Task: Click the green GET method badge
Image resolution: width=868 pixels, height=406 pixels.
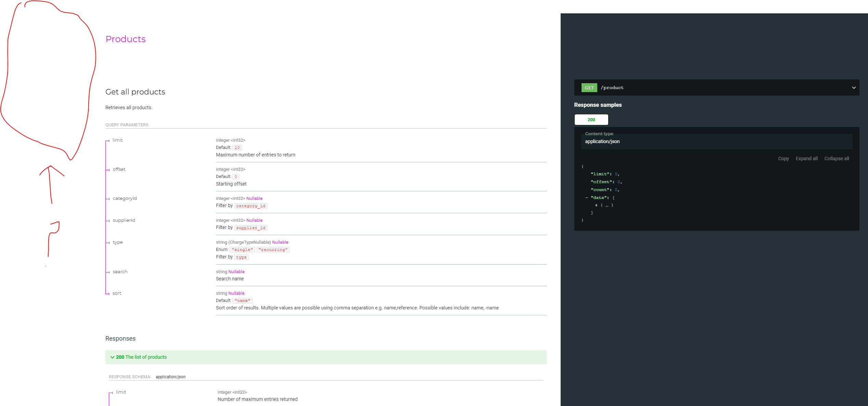Action: [x=589, y=87]
